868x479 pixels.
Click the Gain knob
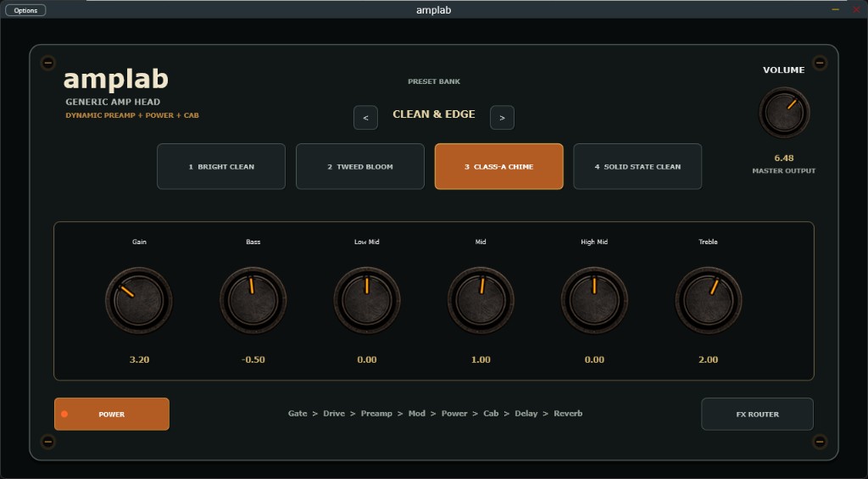(x=139, y=301)
